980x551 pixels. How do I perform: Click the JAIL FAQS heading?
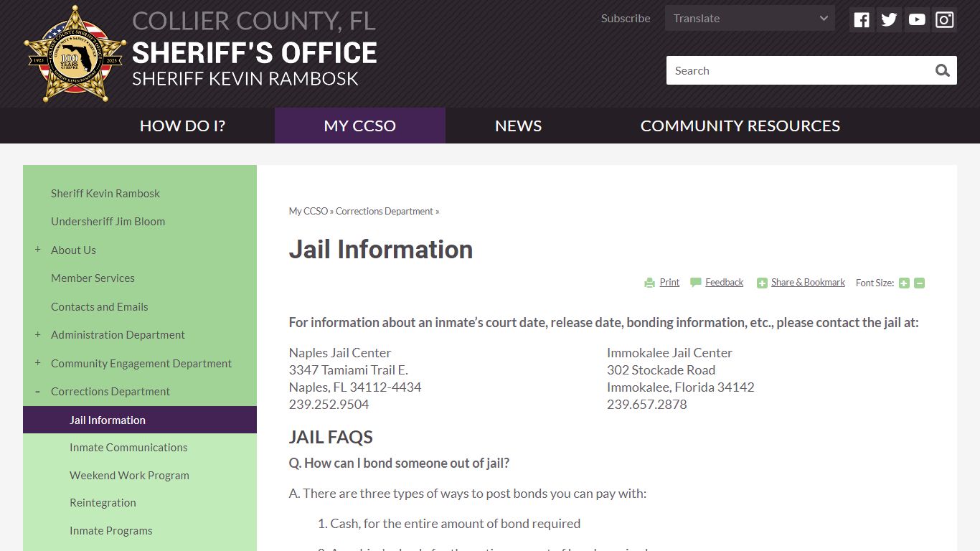click(x=331, y=437)
